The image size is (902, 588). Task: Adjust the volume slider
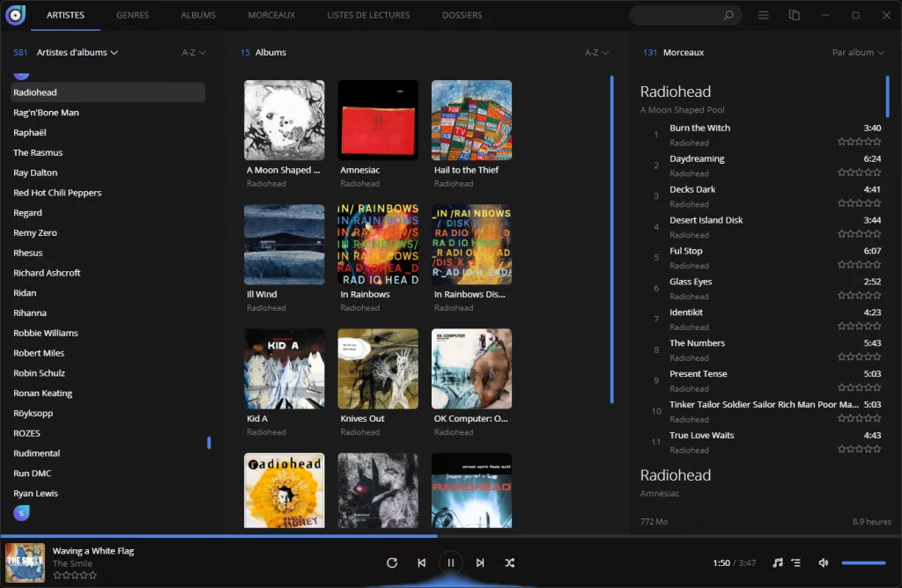(863, 562)
